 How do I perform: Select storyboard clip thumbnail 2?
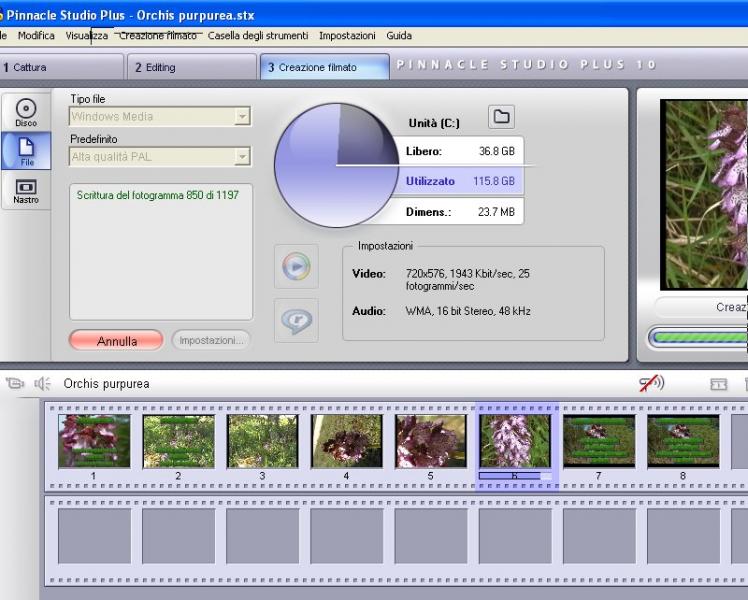(x=178, y=441)
